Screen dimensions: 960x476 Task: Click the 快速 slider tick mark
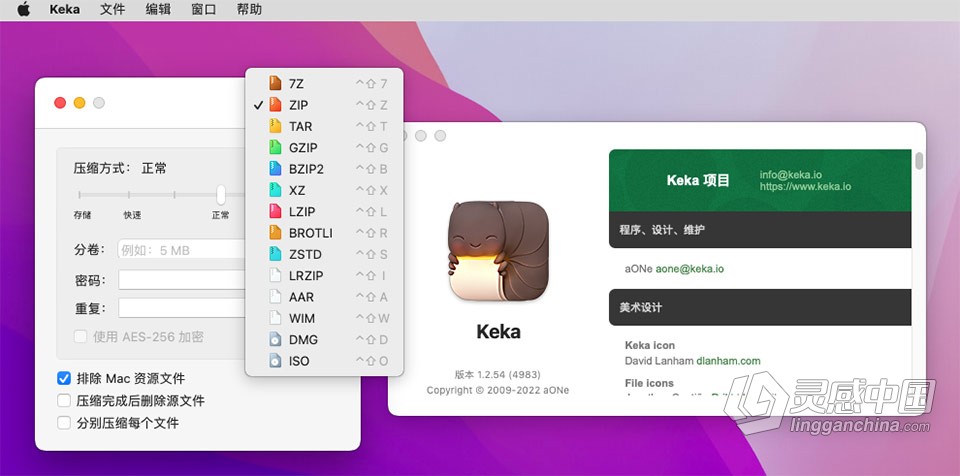[x=129, y=195]
